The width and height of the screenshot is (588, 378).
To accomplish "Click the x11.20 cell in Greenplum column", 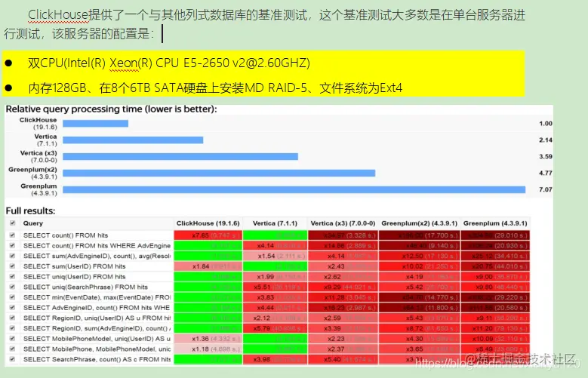I will [x=495, y=328].
